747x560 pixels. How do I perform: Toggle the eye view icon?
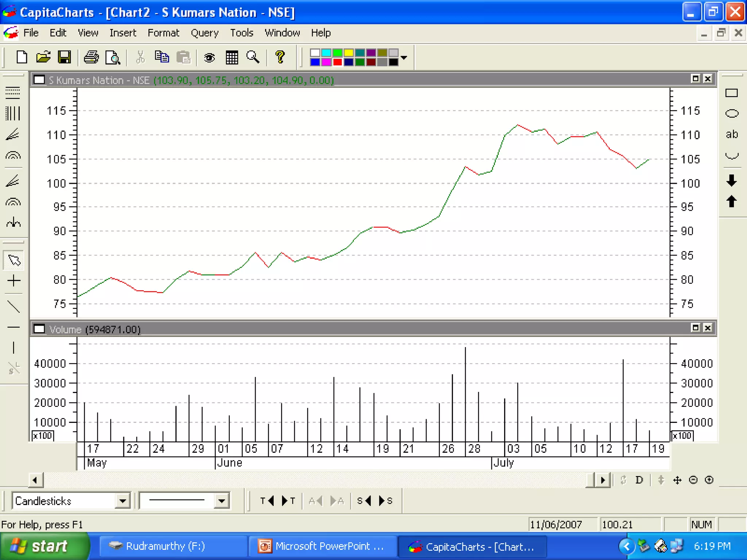pyautogui.click(x=209, y=57)
